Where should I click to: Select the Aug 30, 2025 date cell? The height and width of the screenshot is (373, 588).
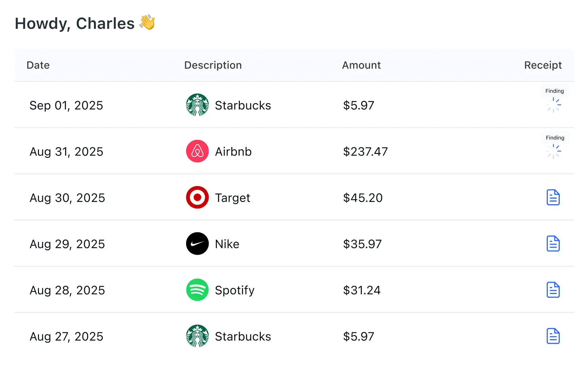coord(67,198)
